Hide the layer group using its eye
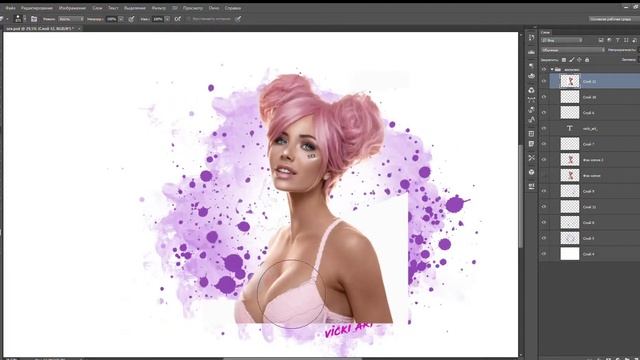 point(544,69)
